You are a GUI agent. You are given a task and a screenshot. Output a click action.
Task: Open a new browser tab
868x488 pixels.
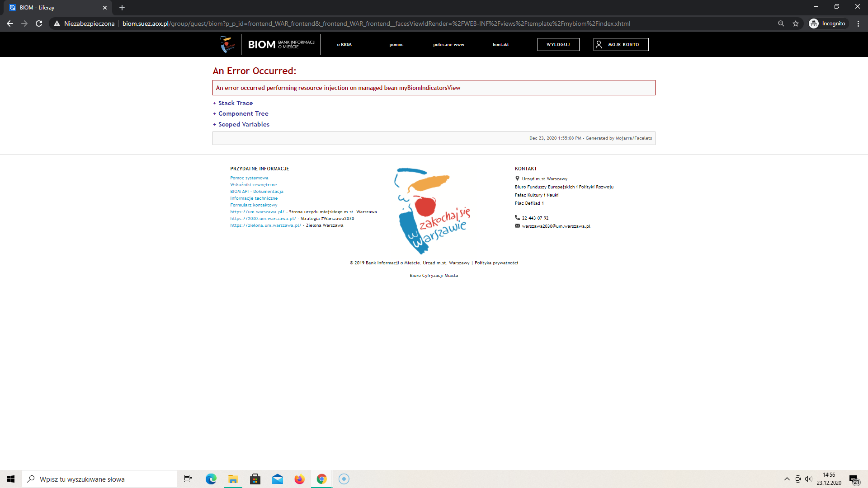(122, 8)
